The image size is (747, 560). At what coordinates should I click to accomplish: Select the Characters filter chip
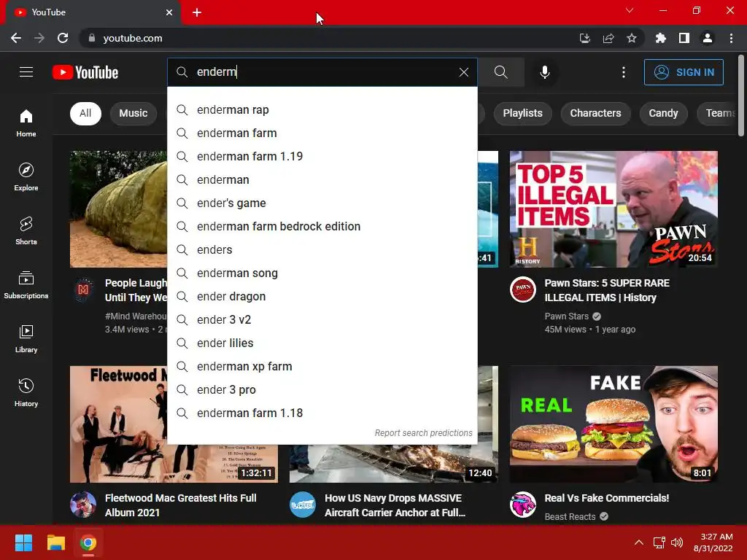tap(595, 113)
